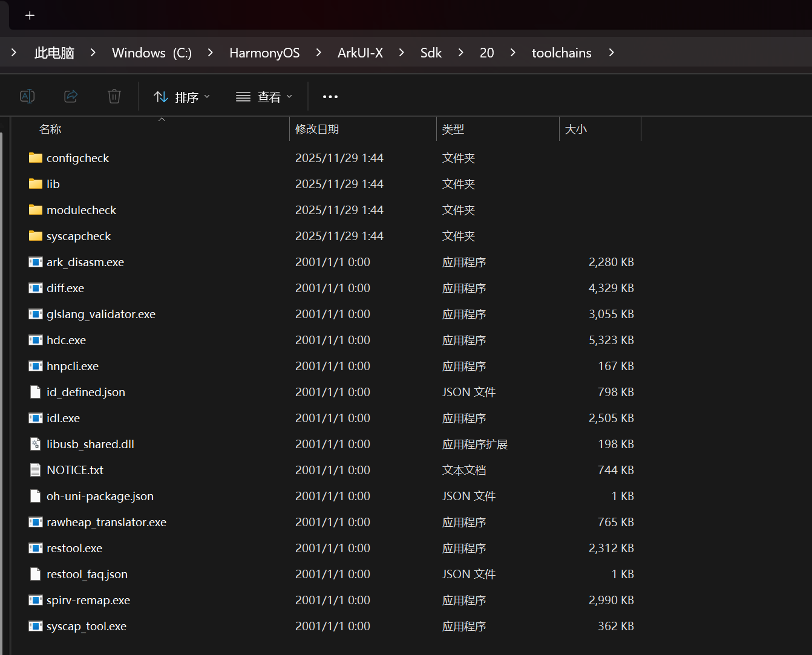812x655 pixels.
Task: Click 文本文档 type in NOTICE.txt row
Action: coord(464,470)
